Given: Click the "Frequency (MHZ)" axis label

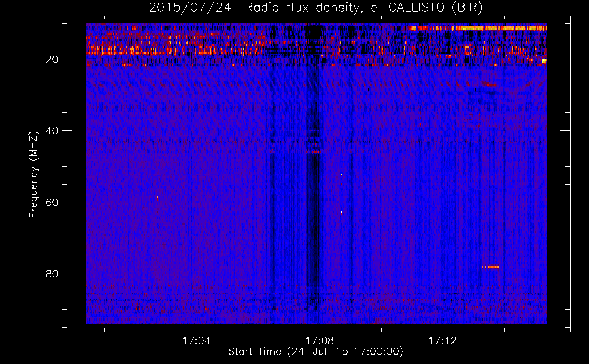Looking at the screenshot, I should point(33,175).
